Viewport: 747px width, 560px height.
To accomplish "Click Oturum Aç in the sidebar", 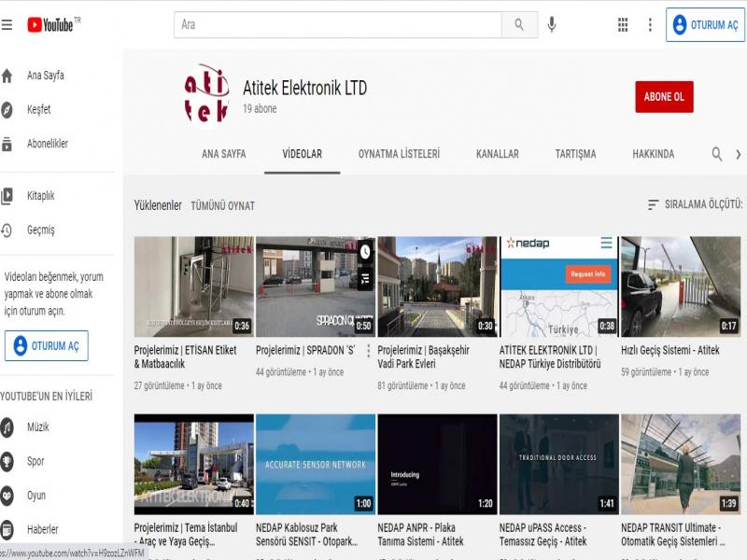I will pos(46,345).
